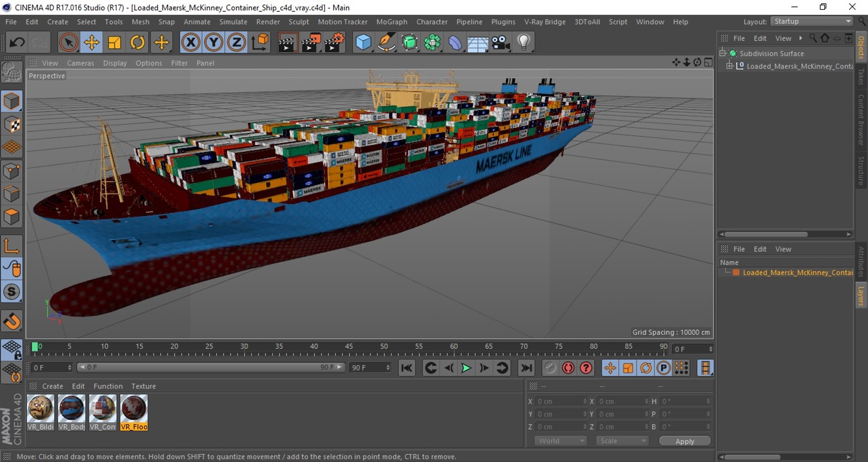Go to start of animation
The image size is (868, 462).
pos(406,368)
